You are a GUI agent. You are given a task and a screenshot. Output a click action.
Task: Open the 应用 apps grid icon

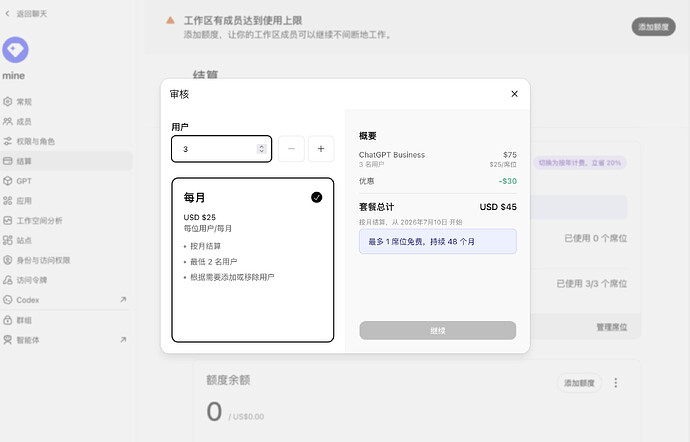[x=7, y=201]
